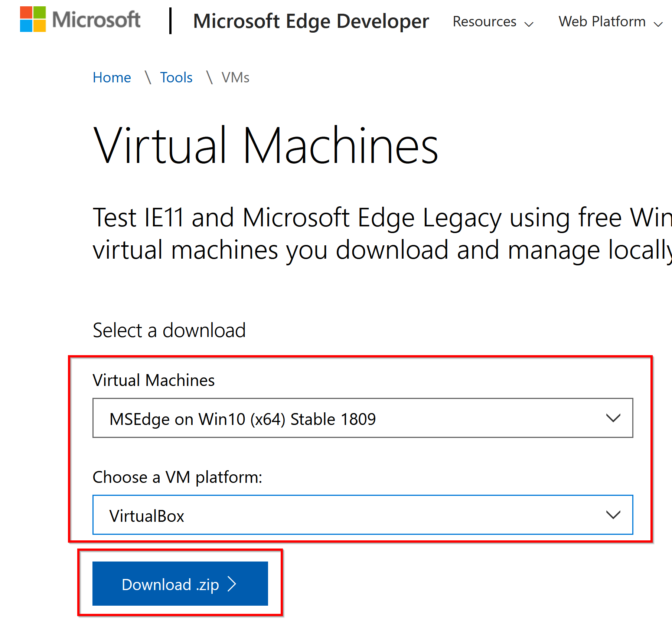Screen dimensions: 672x635
Task: Go to the Tools breadcrumb
Action: pos(176,78)
